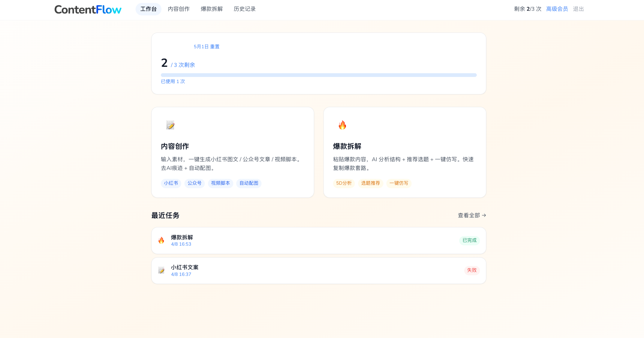The height and width of the screenshot is (338, 644).
Task: Click the usage quota progress bar
Action: 318,75
